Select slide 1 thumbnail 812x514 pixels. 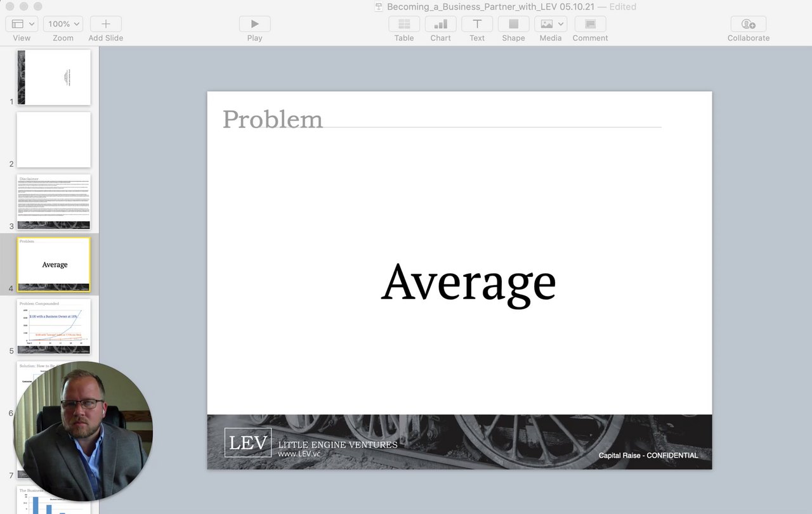[54, 77]
